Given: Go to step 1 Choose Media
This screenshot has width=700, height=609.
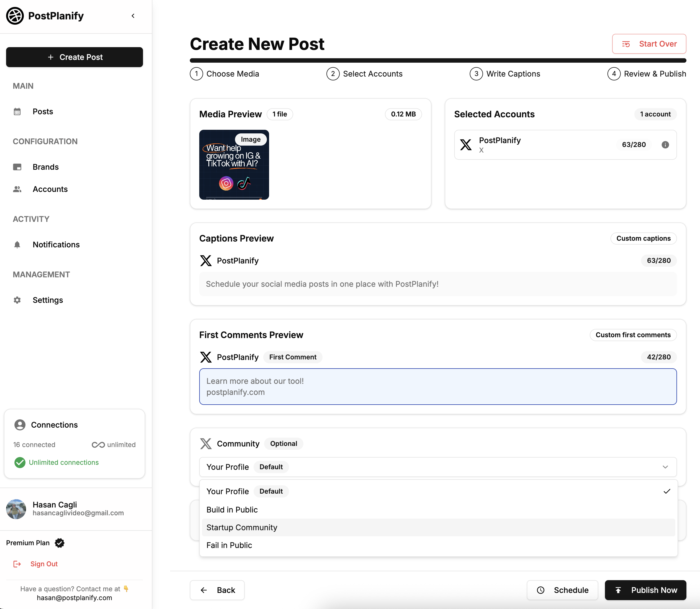Looking at the screenshot, I should pos(224,74).
